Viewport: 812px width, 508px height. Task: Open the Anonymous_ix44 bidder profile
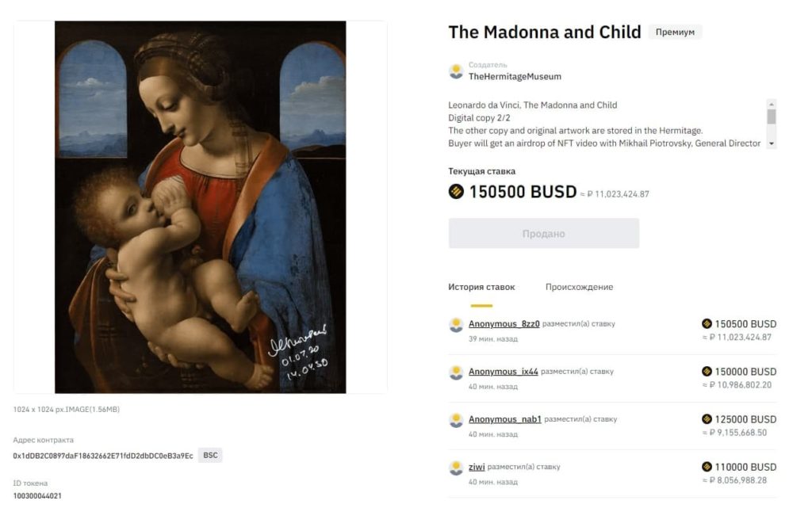[x=503, y=372]
